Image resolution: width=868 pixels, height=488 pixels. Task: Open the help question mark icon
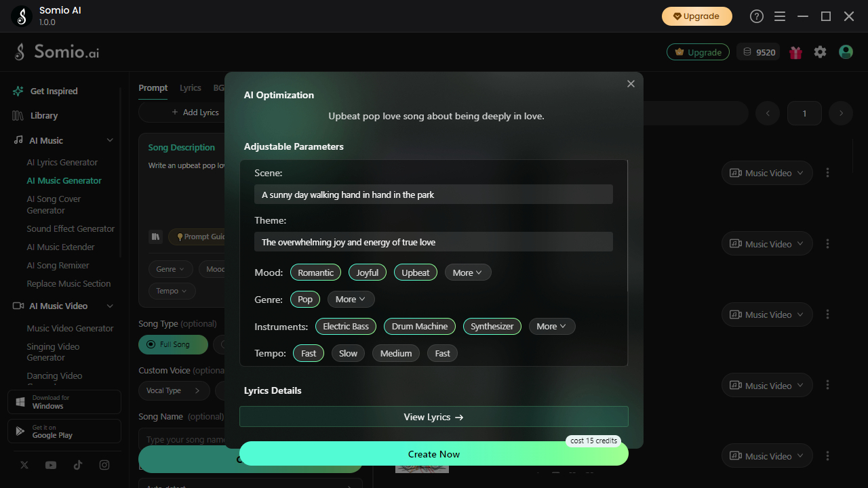point(757,16)
